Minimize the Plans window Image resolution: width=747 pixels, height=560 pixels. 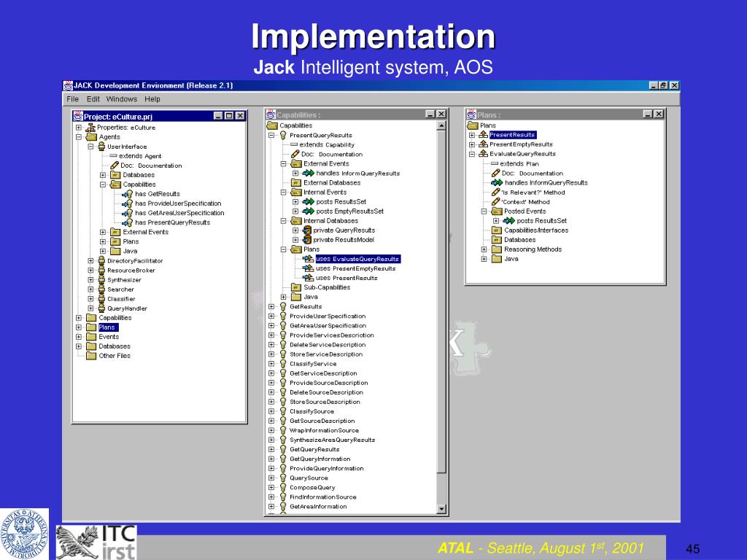coord(648,114)
